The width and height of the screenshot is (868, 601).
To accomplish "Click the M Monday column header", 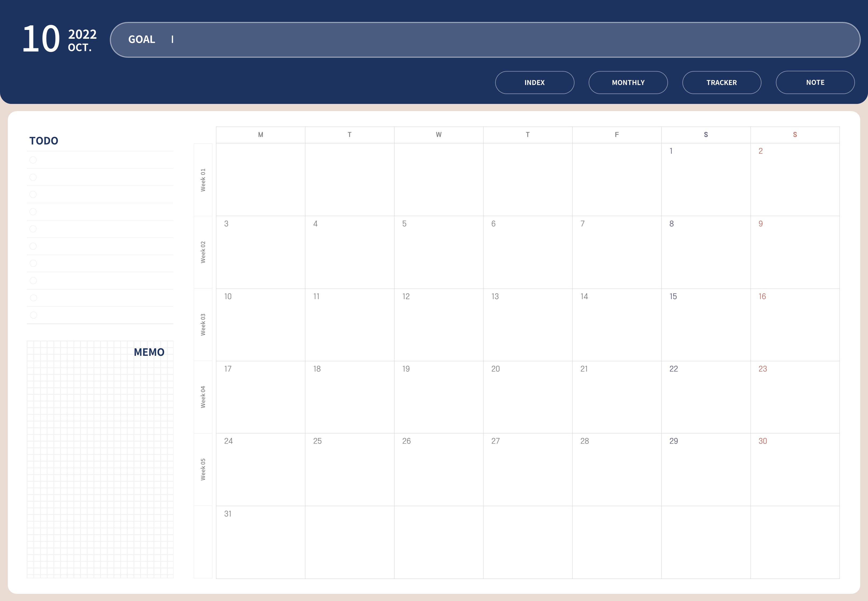I will click(260, 135).
